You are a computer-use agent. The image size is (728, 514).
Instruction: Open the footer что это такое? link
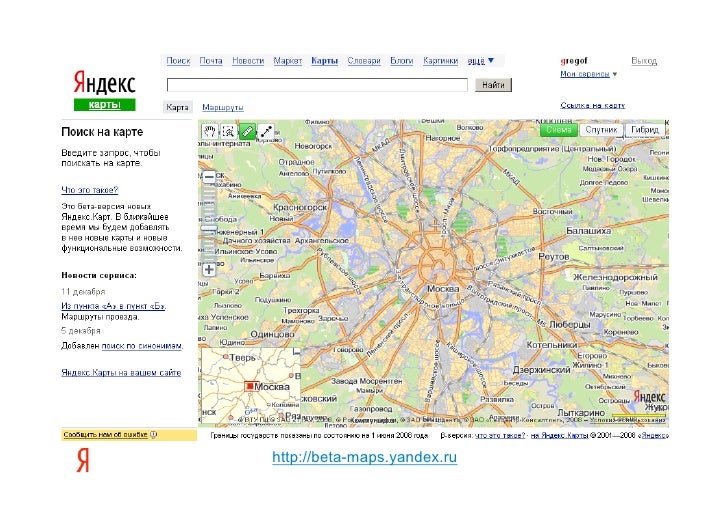500,436
